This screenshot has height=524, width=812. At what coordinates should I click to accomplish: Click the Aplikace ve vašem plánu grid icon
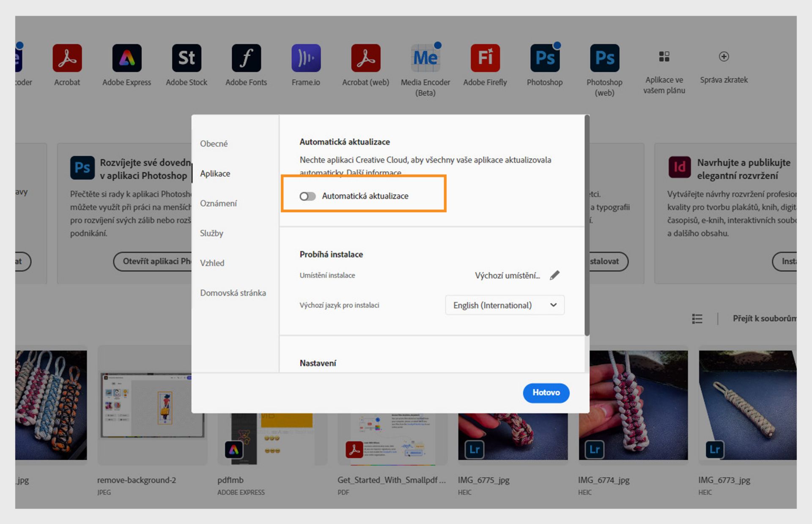point(664,57)
